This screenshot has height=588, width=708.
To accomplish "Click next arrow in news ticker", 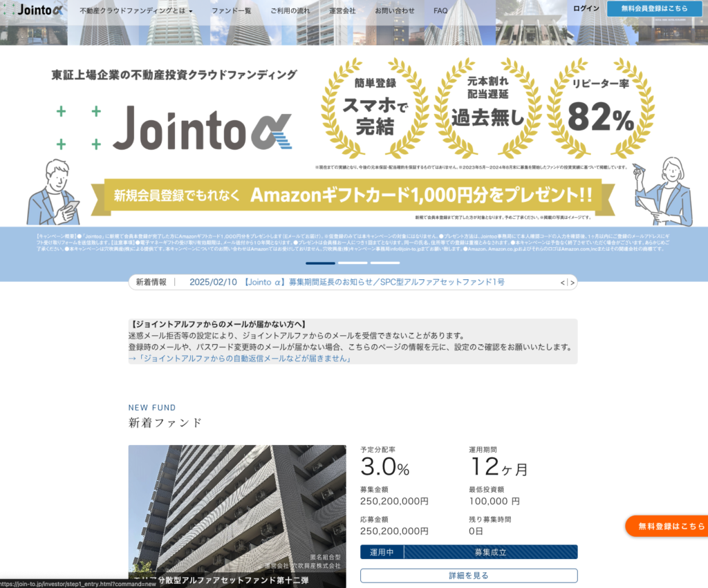I will (x=572, y=283).
